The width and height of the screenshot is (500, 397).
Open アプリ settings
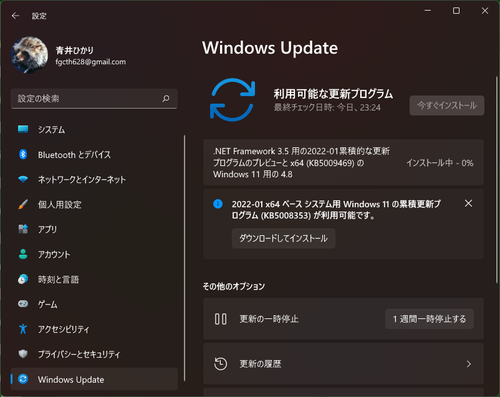(94, 229)
